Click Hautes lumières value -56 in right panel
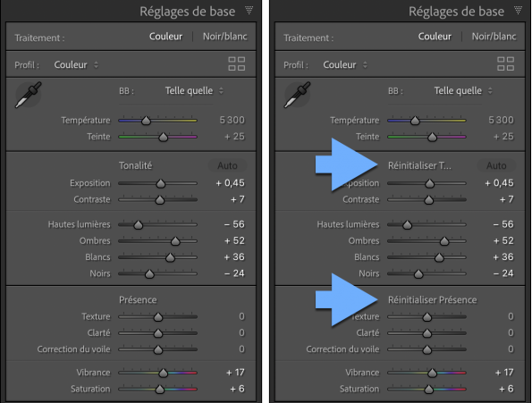Viewport: 532px width, 403px height. coord(503,224)
